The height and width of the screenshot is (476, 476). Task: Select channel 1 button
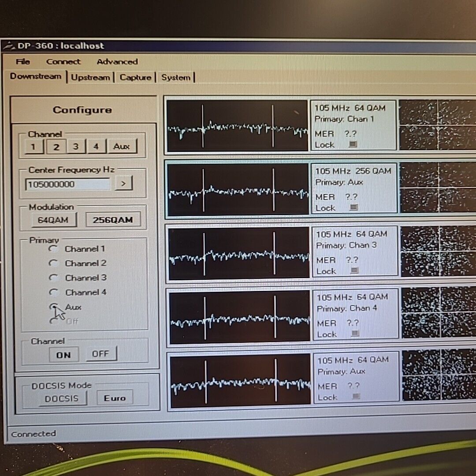(33, 147)
